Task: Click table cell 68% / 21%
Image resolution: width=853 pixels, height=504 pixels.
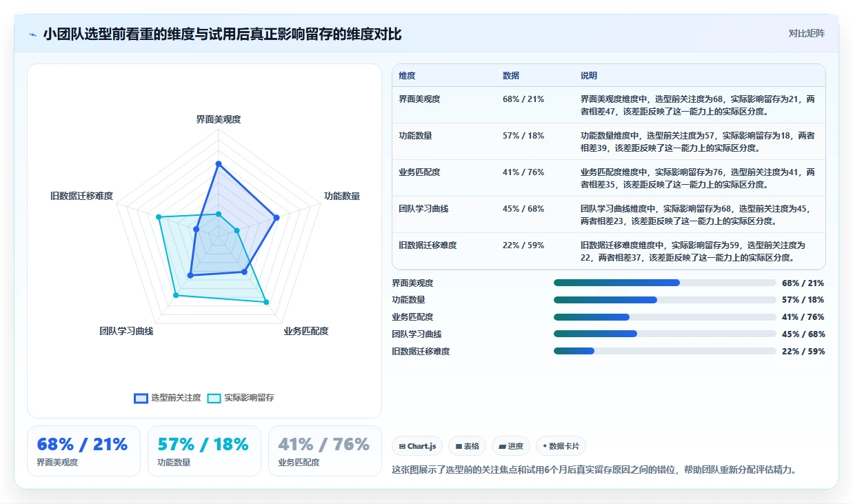Action: [x=523, y=99]
